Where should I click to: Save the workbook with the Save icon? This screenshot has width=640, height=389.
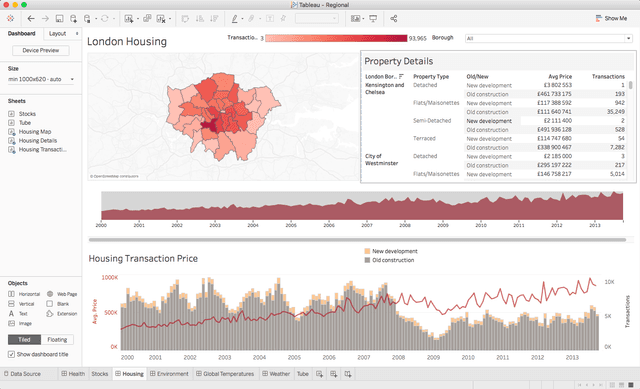[60, 18]
